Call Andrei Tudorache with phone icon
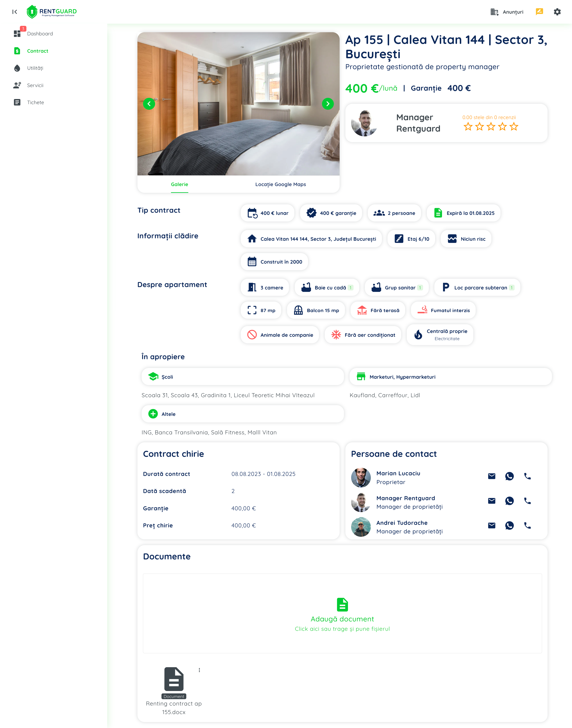 coord(527,525)
